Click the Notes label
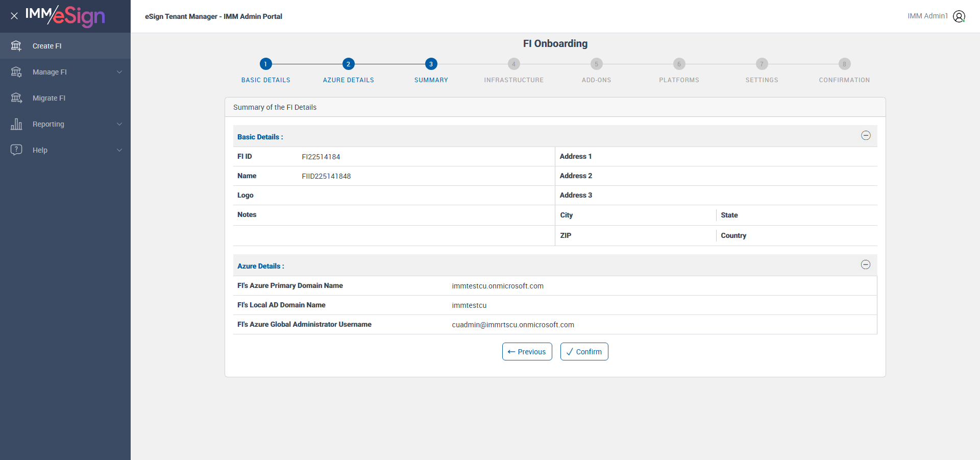Screen dimensions: 980x460 (x=247, y=214)
